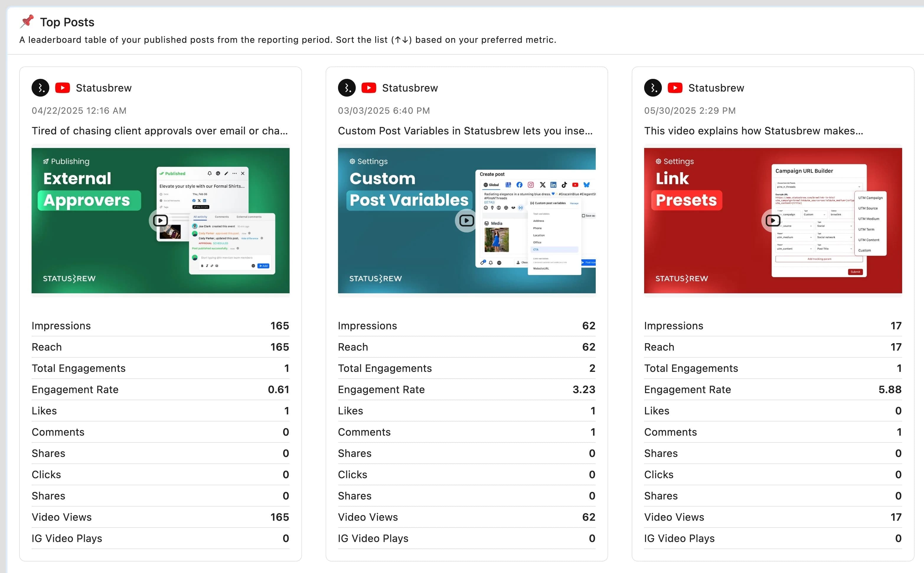Click the pushpin icon beside Top Posts
The width and height of the screenshot is (924, 573).
(x=27, y=22)
